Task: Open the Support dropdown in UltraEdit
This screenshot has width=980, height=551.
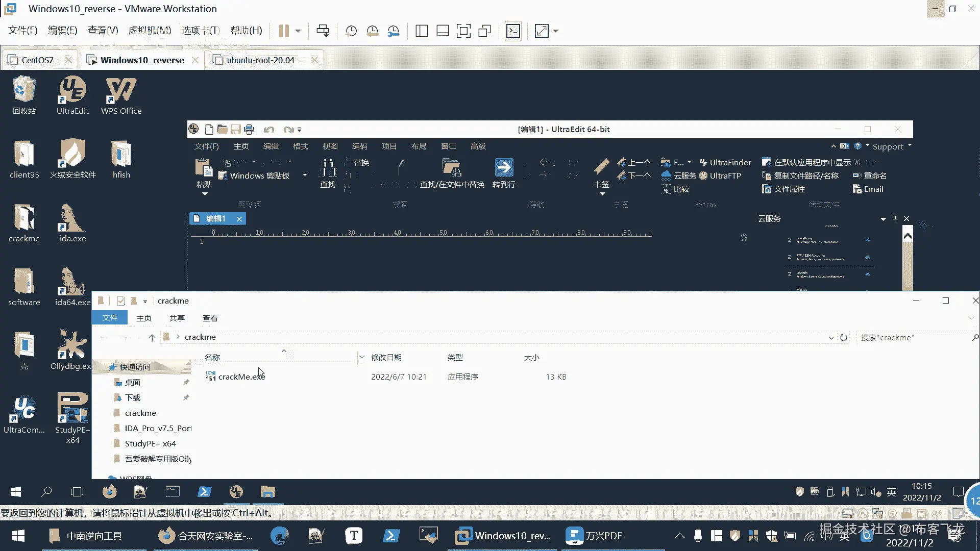Action: [892, 146]
